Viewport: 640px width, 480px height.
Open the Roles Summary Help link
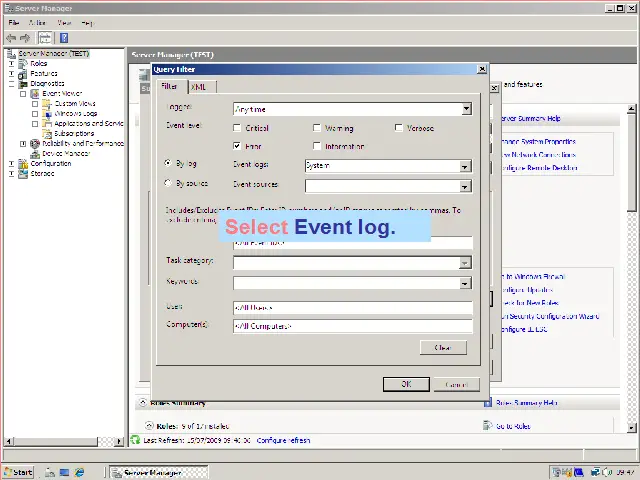[527, 403]
